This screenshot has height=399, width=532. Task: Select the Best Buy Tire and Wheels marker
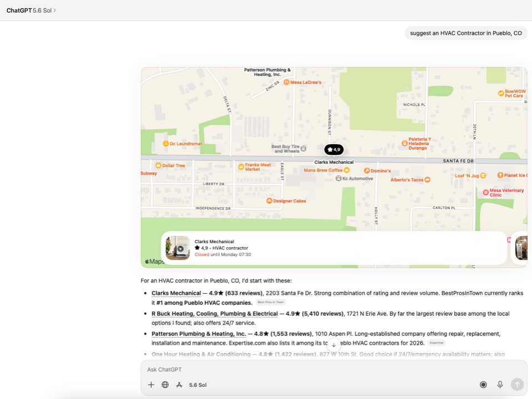pos(303,149)
